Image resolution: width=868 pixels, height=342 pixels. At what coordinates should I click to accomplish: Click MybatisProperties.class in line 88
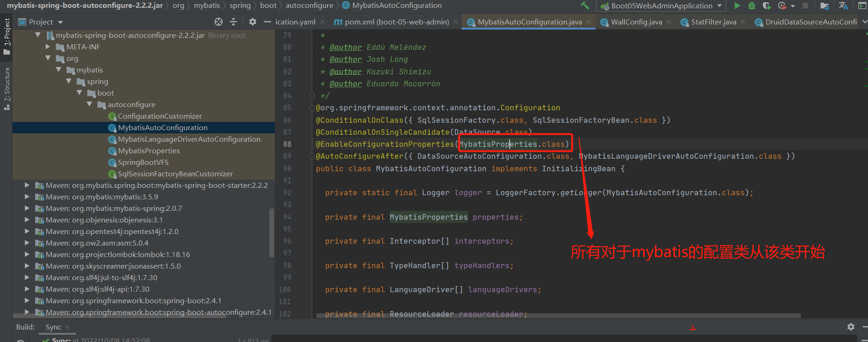click(512, 144)
